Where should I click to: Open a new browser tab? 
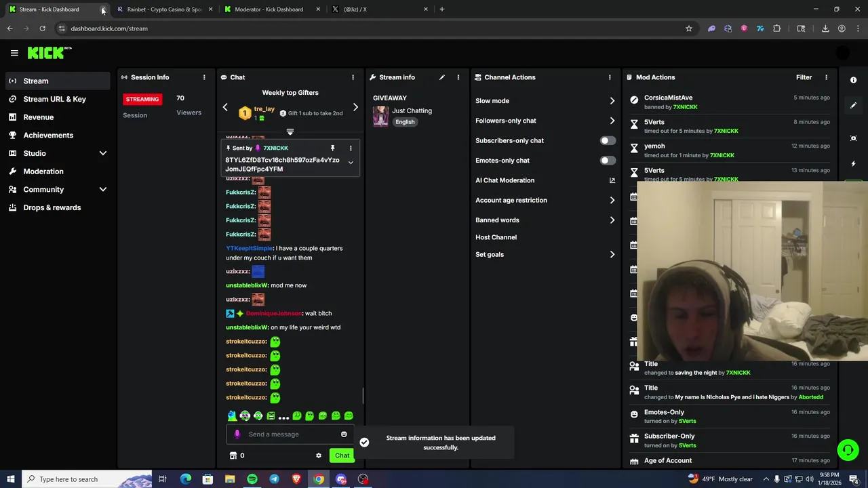click(x=442, y=9)
